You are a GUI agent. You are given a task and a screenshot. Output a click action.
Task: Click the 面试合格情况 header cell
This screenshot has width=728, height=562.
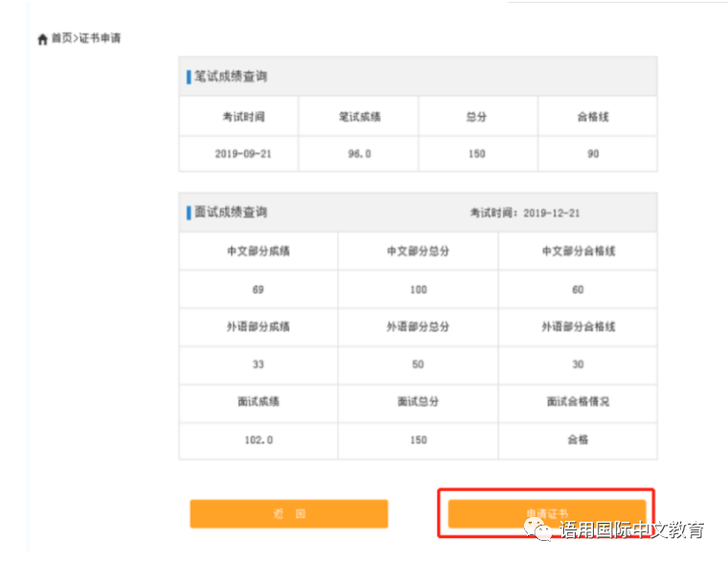[x=578, y=401]
